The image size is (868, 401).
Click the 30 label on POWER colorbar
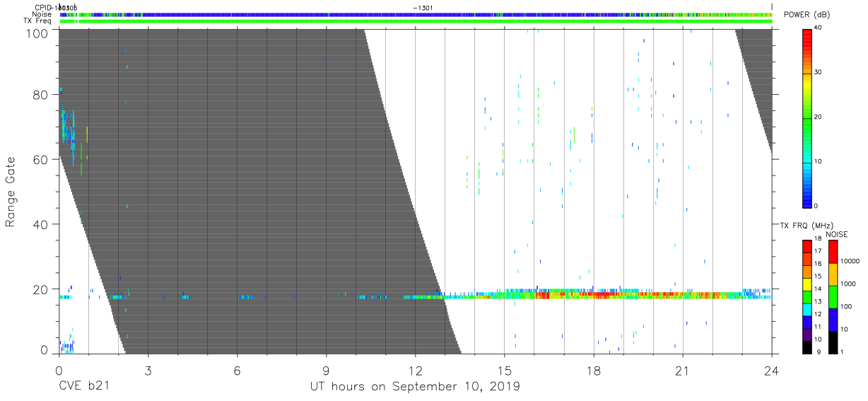[x=819, y=72]
